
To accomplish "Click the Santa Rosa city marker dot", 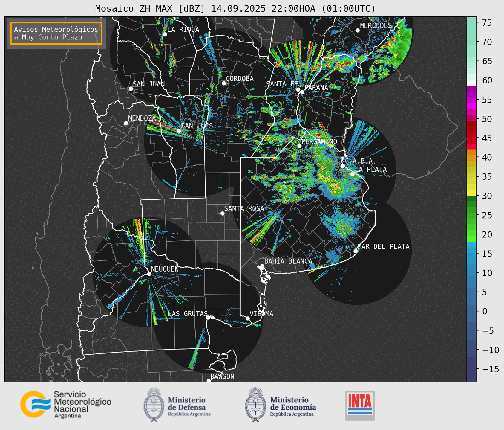I will click(x=222, y=213).
